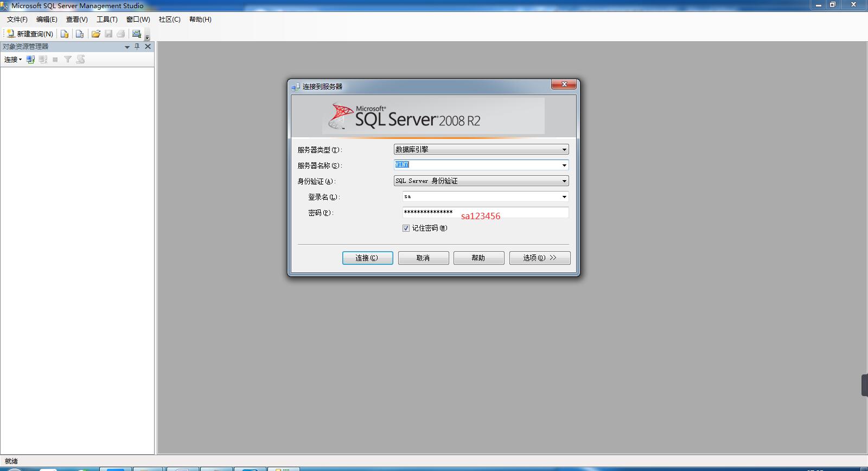Click the Authentication (身份验证) label
This screenshot has height=471, width=868.
[x=316, y=181]
